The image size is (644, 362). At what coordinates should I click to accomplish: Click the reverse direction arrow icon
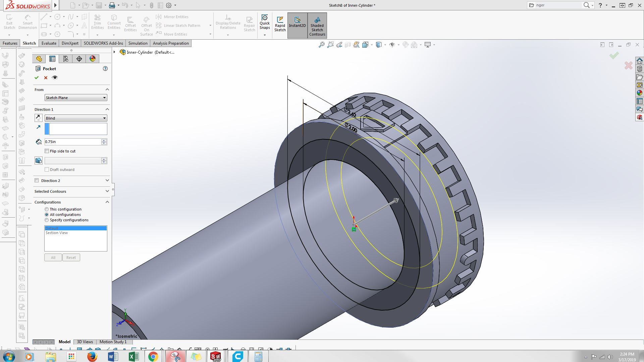point(39,118)
